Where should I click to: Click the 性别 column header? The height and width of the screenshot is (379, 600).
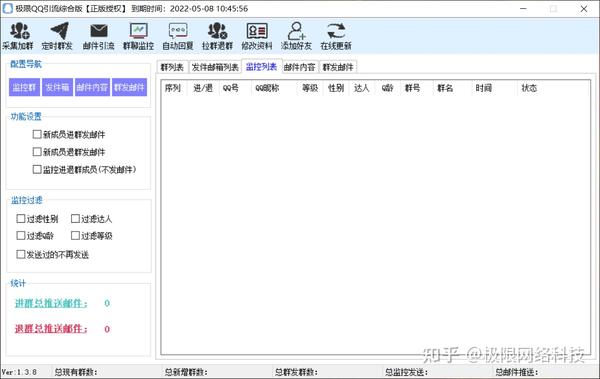point(336,88)
